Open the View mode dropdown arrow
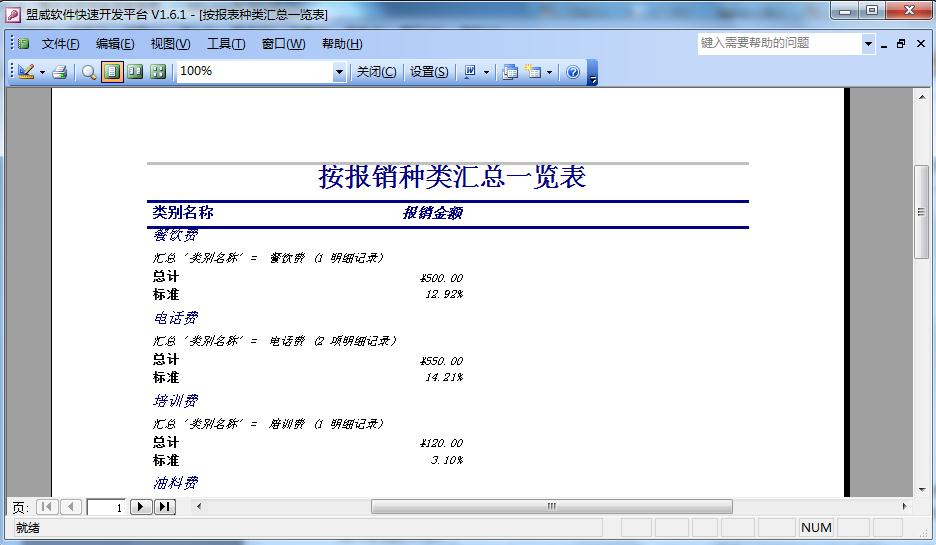The image size is (936, 545). 42,72
